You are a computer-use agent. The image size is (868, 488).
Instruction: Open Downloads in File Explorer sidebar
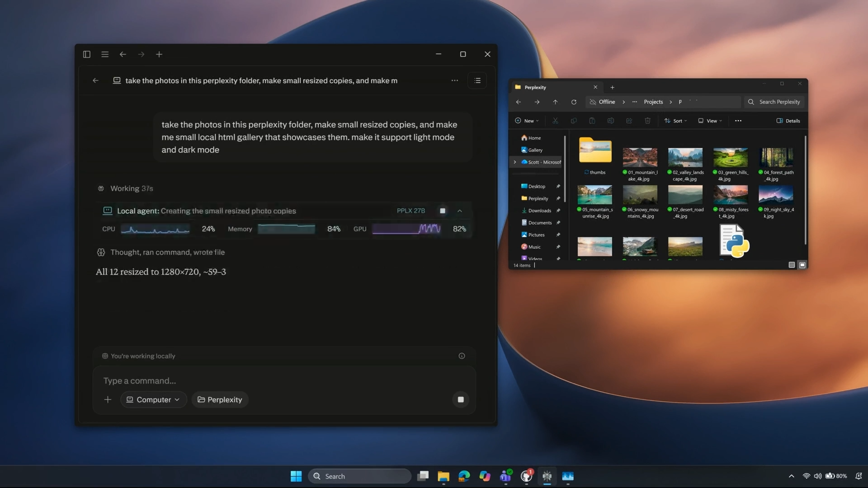pyautogui.click(x=536, y=211)
